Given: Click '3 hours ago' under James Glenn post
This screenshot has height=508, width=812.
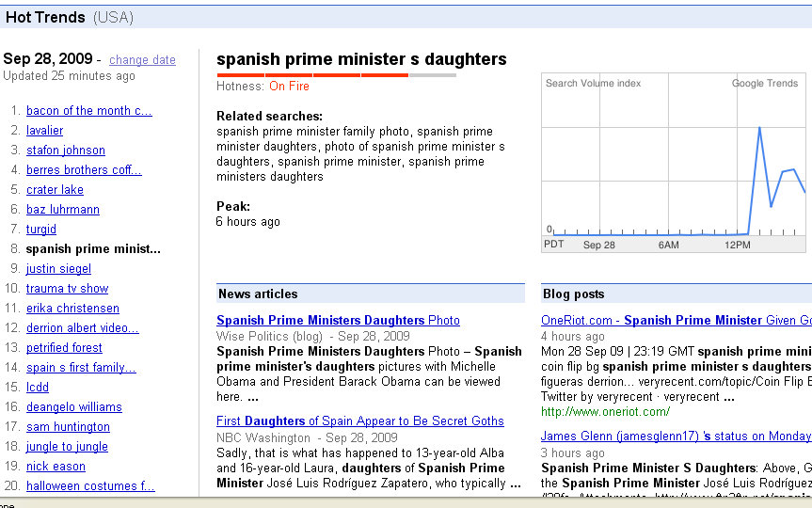Looking at the screenshot, I should point(573,453).
